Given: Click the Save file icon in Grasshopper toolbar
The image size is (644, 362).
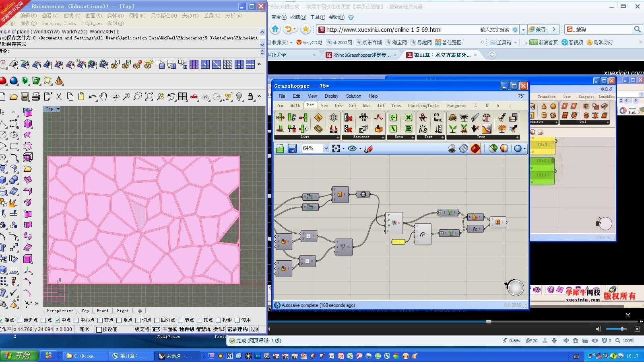Looking at the screenshot, I should pyautogui.click(x=292, y=148).
